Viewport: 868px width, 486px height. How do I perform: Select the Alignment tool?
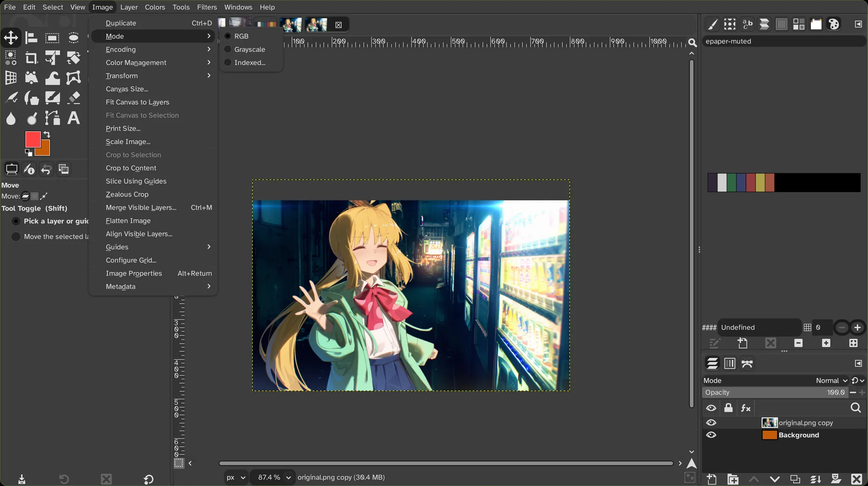click(x=31, y=38)
